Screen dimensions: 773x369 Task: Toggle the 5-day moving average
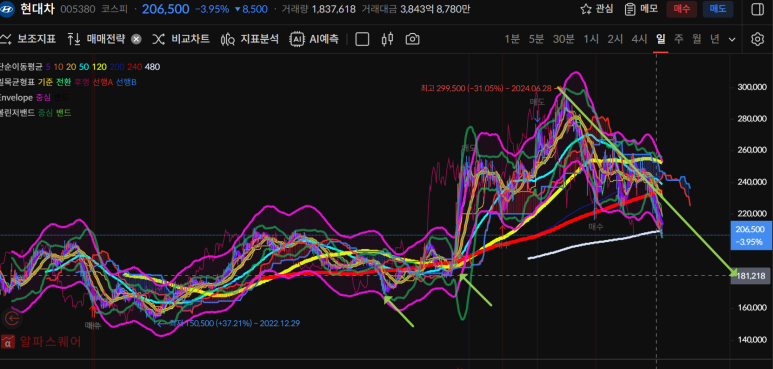tap(48, 67)
